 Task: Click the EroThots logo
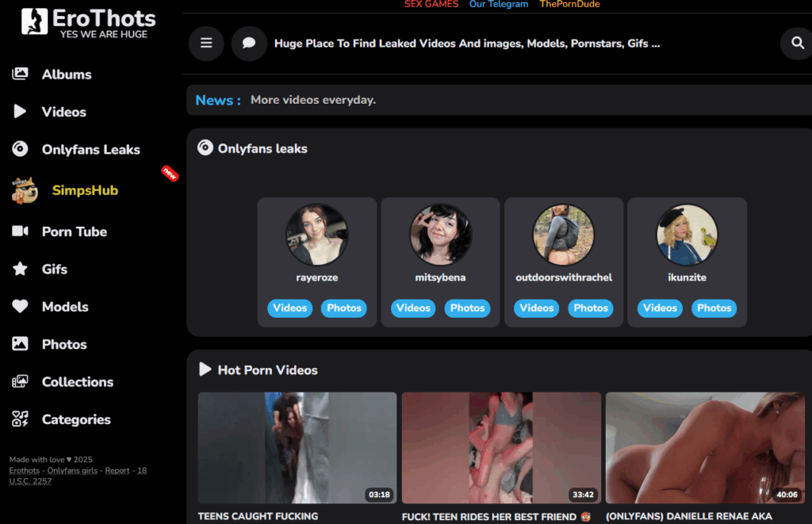click(x=88, y=23)
